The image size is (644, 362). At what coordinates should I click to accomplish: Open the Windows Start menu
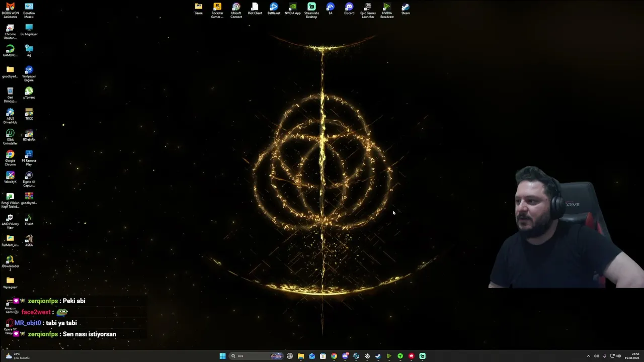[x=222, y=356]
